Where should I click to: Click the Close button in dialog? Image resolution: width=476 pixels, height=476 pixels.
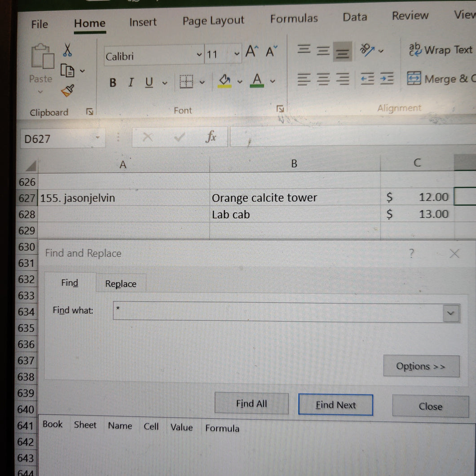pyautogui.click(x=431, y=406)
